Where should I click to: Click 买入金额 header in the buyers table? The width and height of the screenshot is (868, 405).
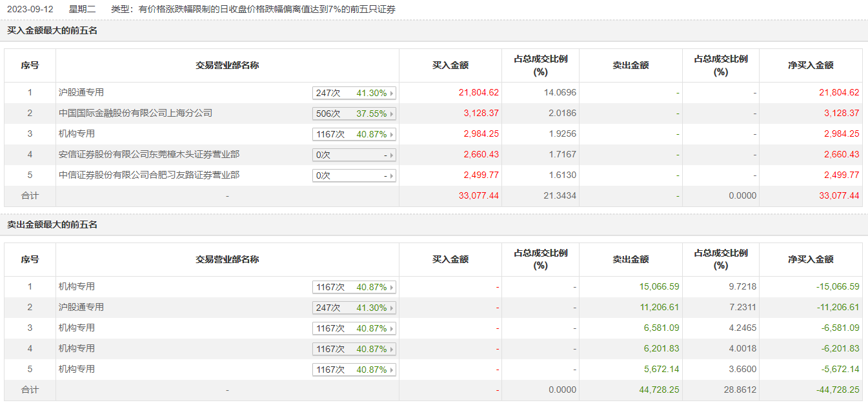(450, 65)
